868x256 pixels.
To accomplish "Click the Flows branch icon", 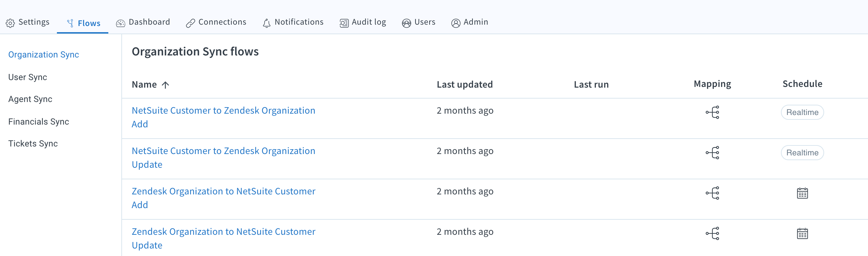I will [70, 23].
